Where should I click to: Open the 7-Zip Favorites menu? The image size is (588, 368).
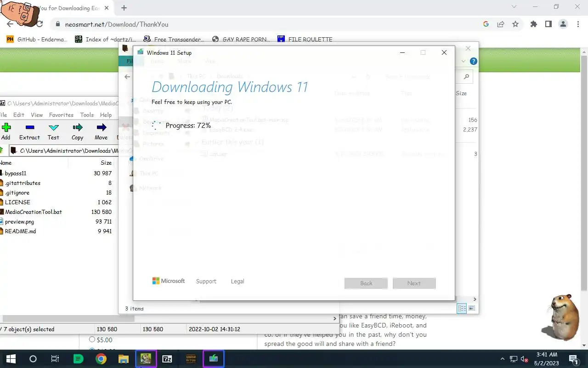(x=61, y=115)
